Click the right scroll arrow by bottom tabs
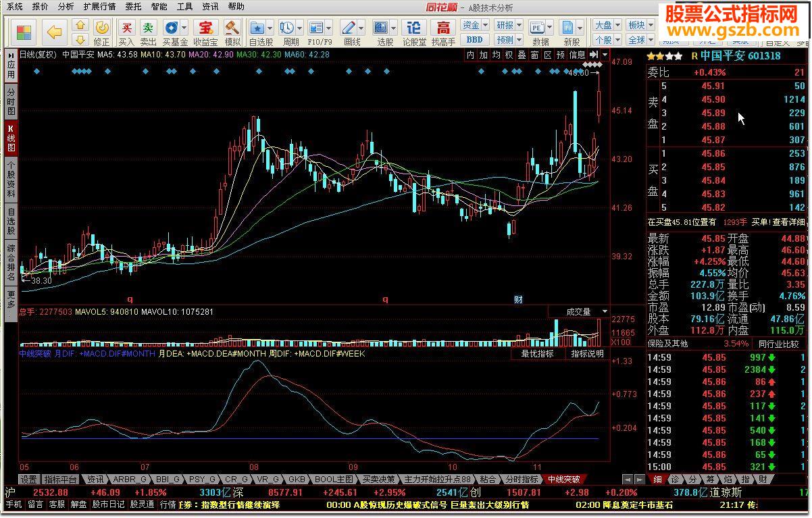Viewport: 812px width, 518px height. pos(639,480)
